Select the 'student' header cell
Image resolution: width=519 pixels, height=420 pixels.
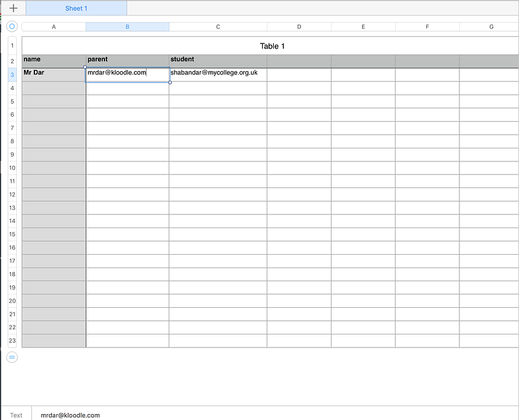pyautogui.click(x=218, y=61)
